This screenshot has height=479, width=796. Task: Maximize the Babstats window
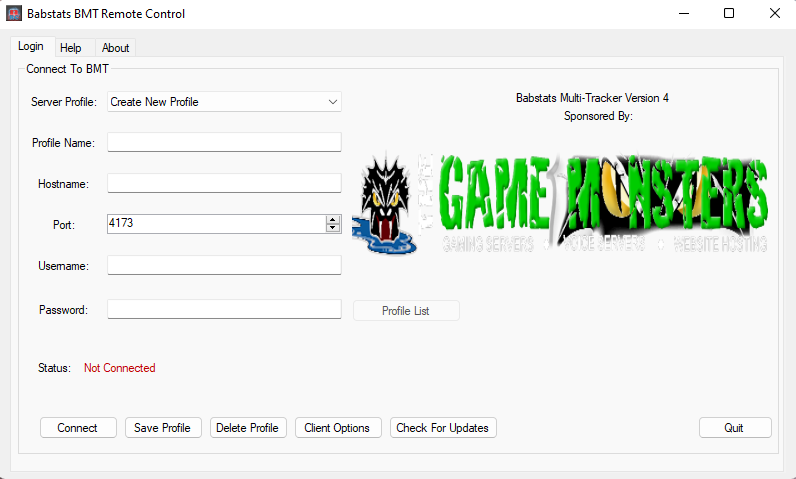click(x=729, y=13)
